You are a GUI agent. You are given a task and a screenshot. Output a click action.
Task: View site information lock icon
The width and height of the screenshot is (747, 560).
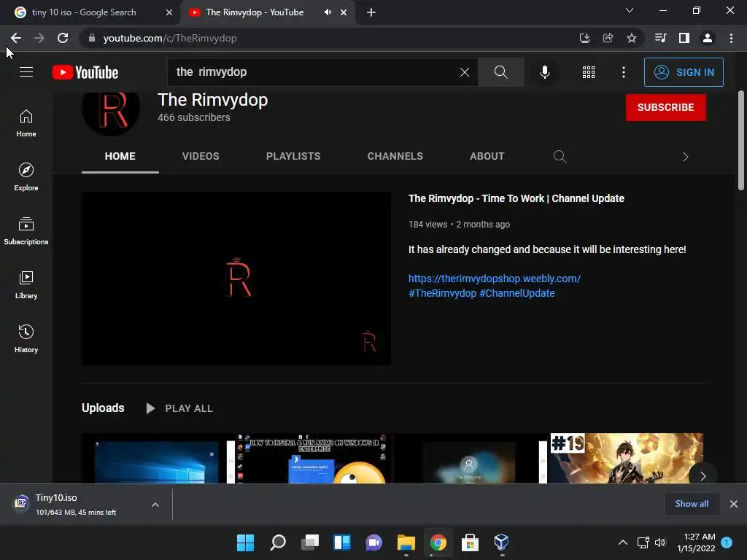coord(92,38)
